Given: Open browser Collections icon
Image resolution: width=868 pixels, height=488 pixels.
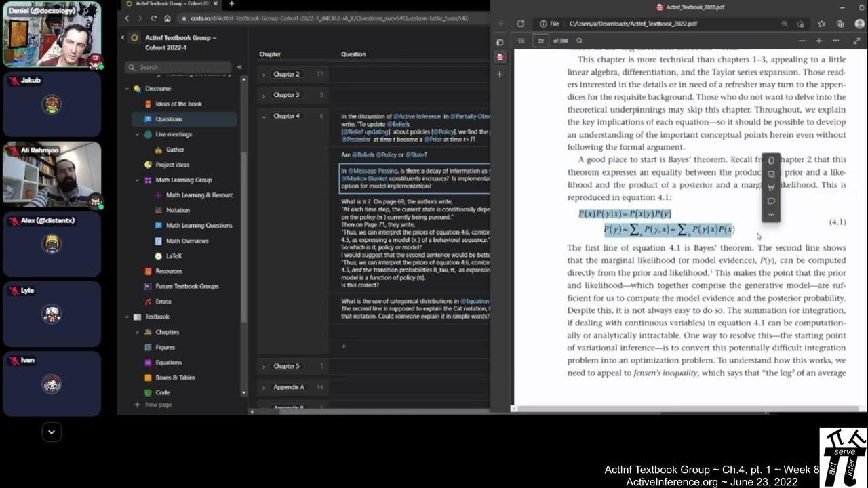Looking at the screenshot, I should tap(840, 24).
